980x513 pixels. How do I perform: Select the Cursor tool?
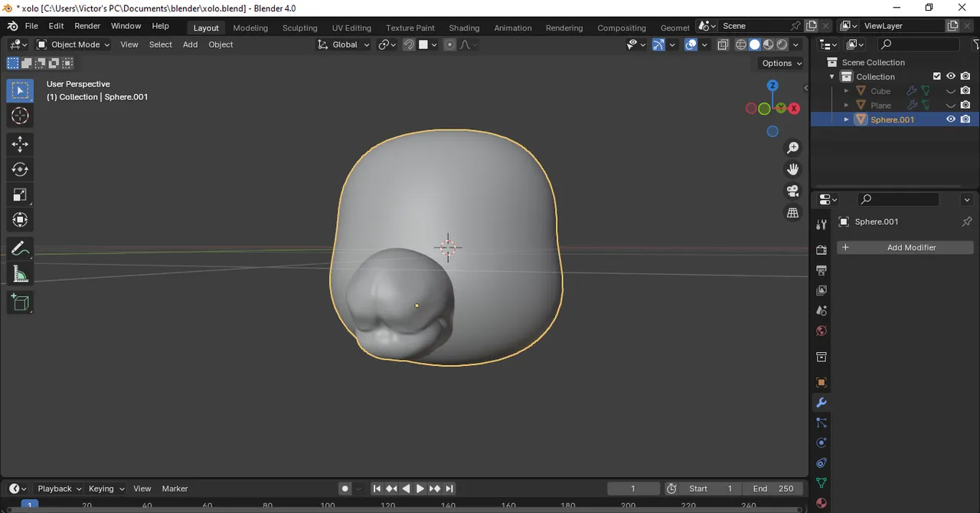pyautogui.click(x=21, y=116)
